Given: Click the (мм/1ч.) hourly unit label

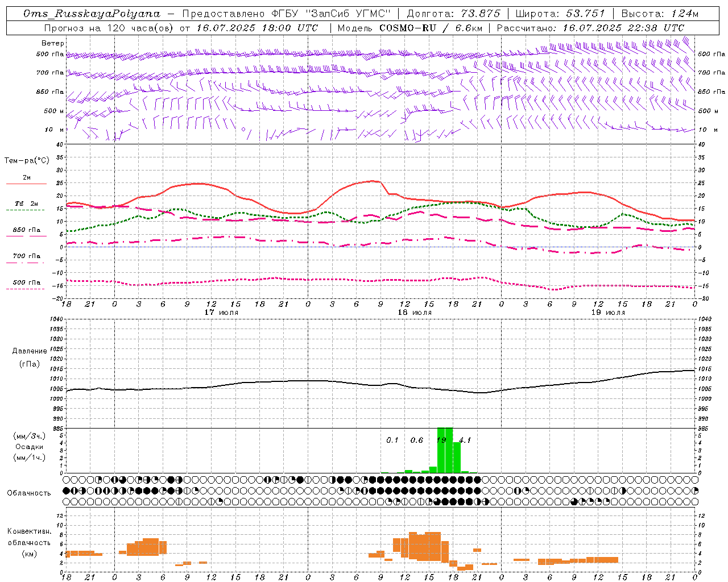Looking at the screenshot, I should [x=29, y=458].
